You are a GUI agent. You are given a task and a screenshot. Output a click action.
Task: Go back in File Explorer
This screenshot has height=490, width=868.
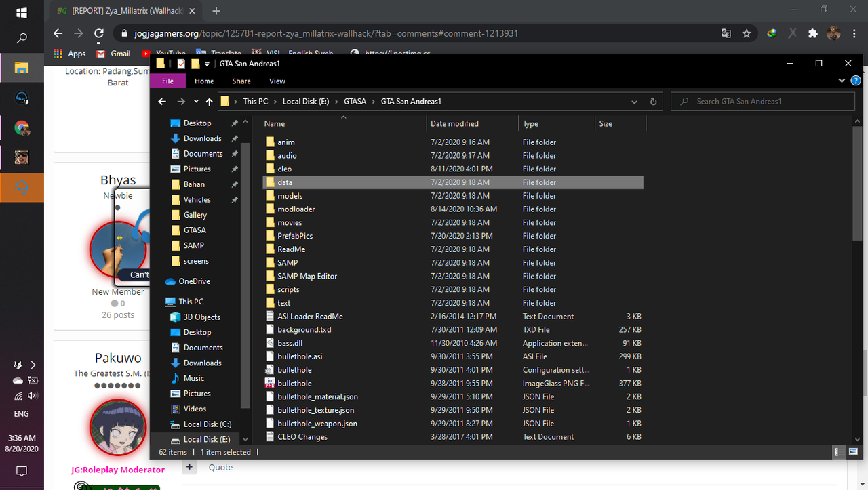coord(162,102)
